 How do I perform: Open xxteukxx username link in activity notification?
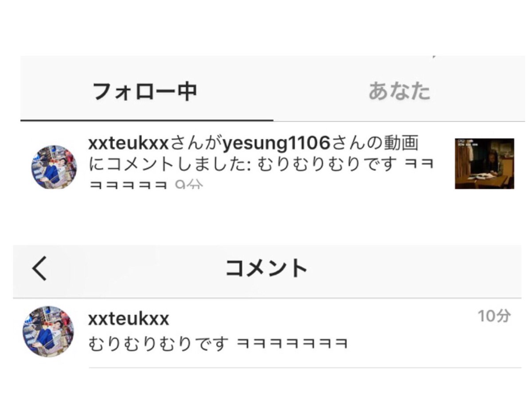(129, 143)
